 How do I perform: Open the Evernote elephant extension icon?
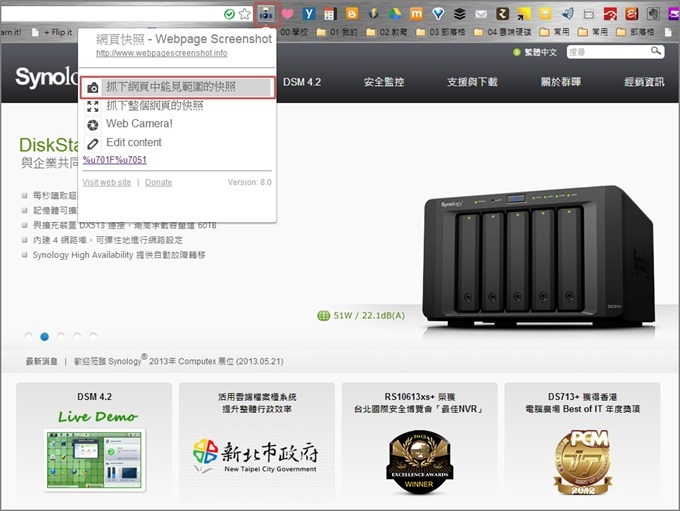pos(653,14)
